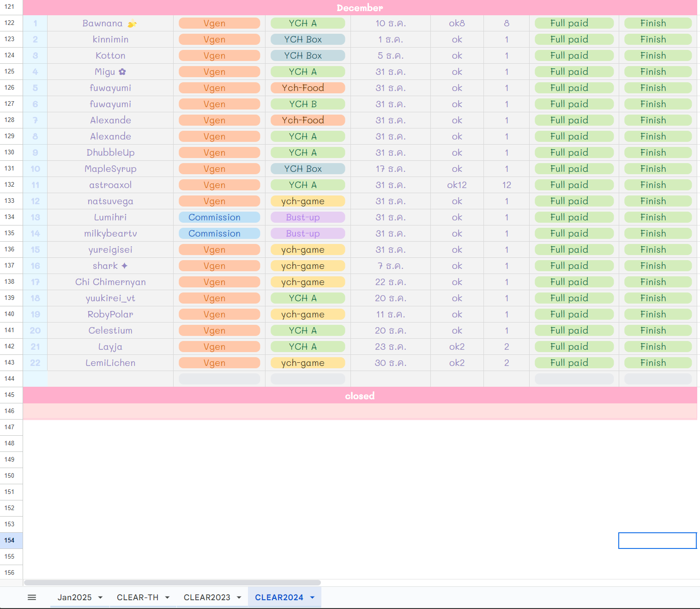The width and height of the screenshot is (700, 609).
Task: Open the all sheets list icon
Action: (x=32, y=597)
